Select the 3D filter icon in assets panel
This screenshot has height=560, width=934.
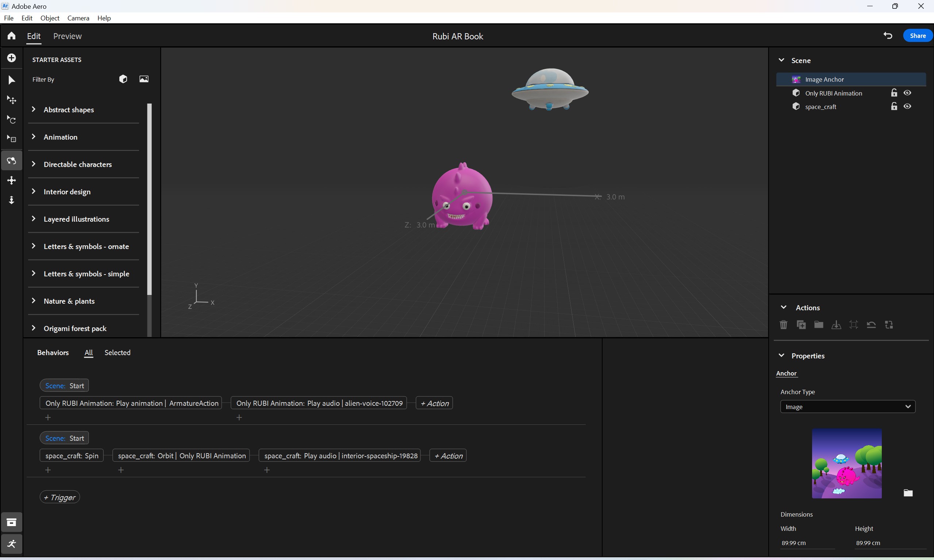tap(123, 79)
